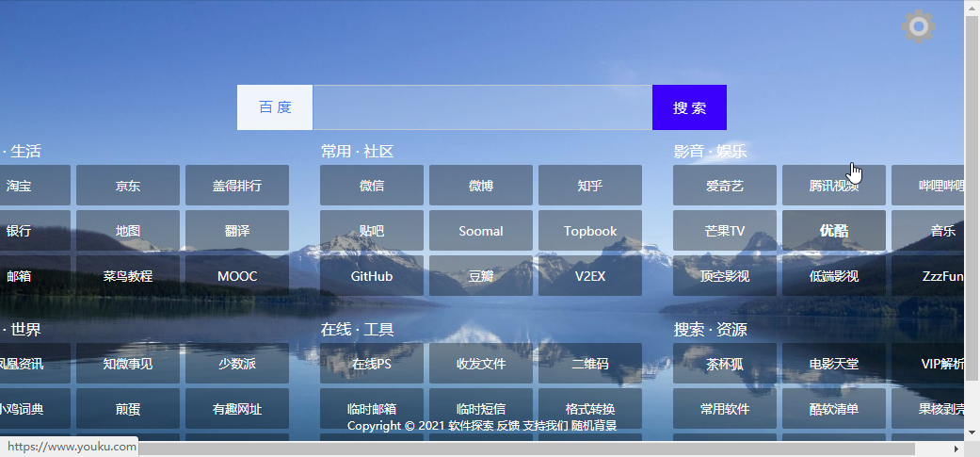Viewport: 980px width, 457px height.
Task: Open the VIP解析 shortcut
Action: pos(928,363)
